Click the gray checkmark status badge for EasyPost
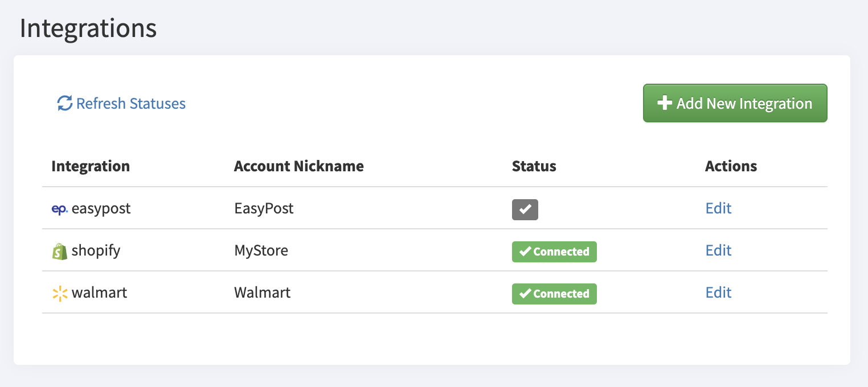The image size is (868, 387). point(525,209)
